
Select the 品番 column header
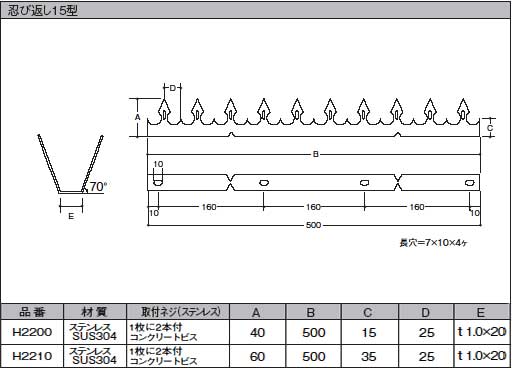(x=32, y=312)
